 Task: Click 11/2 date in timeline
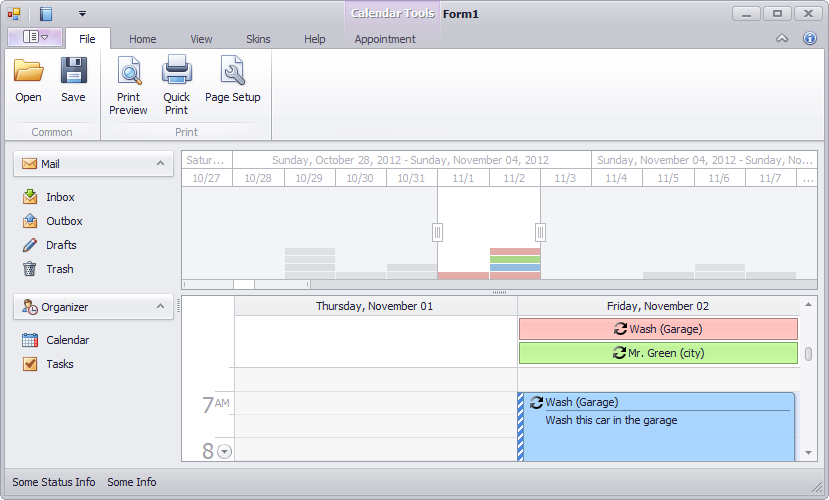point(514,178)
